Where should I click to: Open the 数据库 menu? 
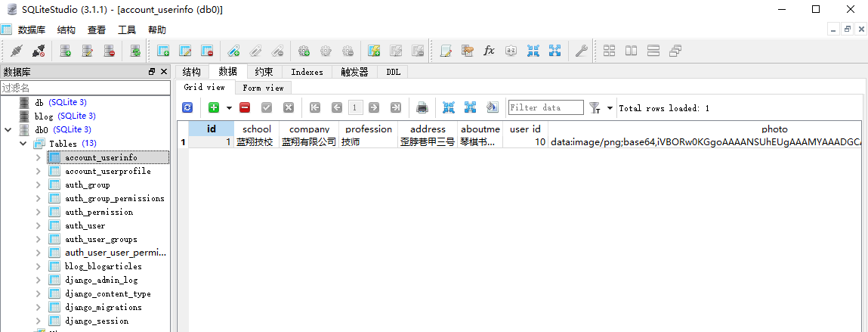point(32,30)
